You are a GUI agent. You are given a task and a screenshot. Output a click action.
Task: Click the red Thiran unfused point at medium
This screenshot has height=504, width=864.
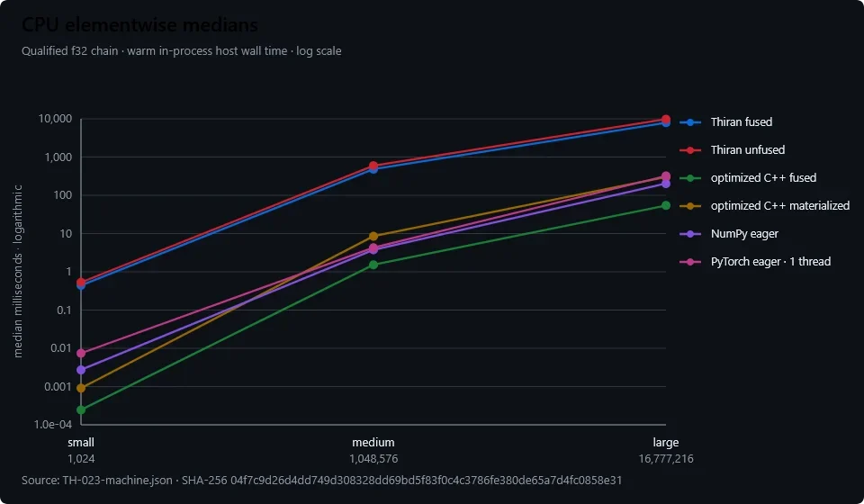click(373, 166)
